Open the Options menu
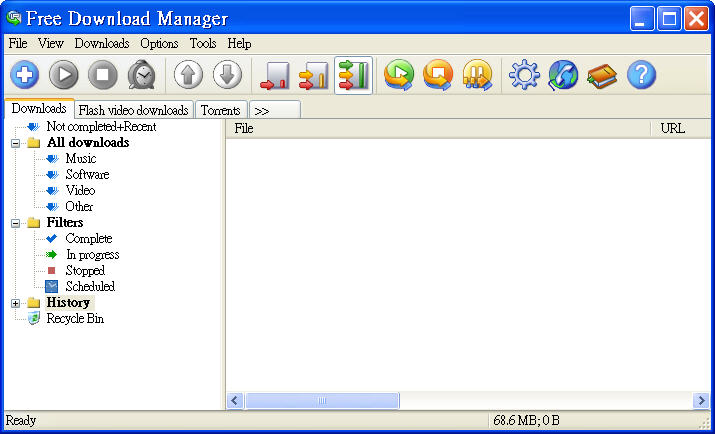 click(x=159, y=43)
